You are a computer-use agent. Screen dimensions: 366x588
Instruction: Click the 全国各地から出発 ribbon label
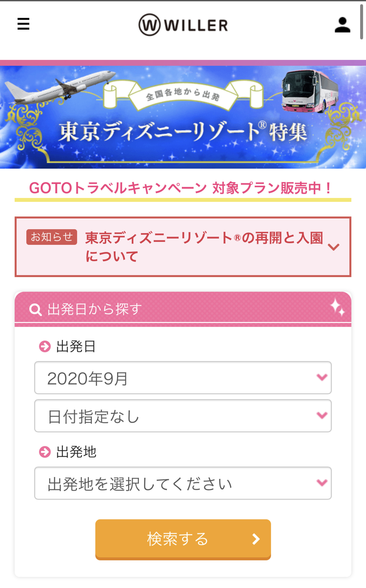(183, 94)
